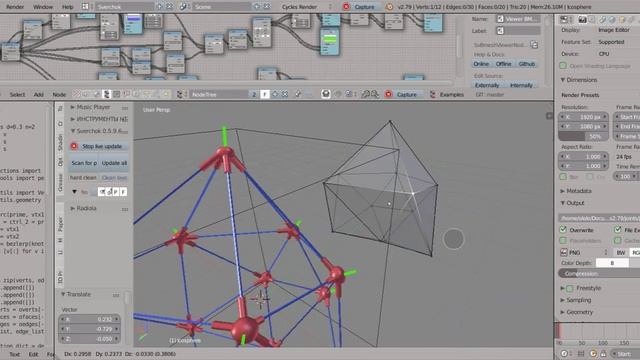Click the Online docs button
The image size is (640, 360).
pos(481,64)
